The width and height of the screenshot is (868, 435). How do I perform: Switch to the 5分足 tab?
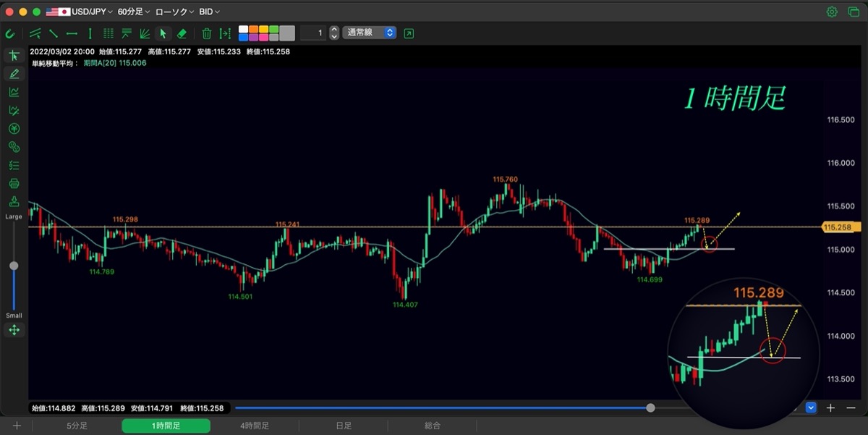[77, 426]
